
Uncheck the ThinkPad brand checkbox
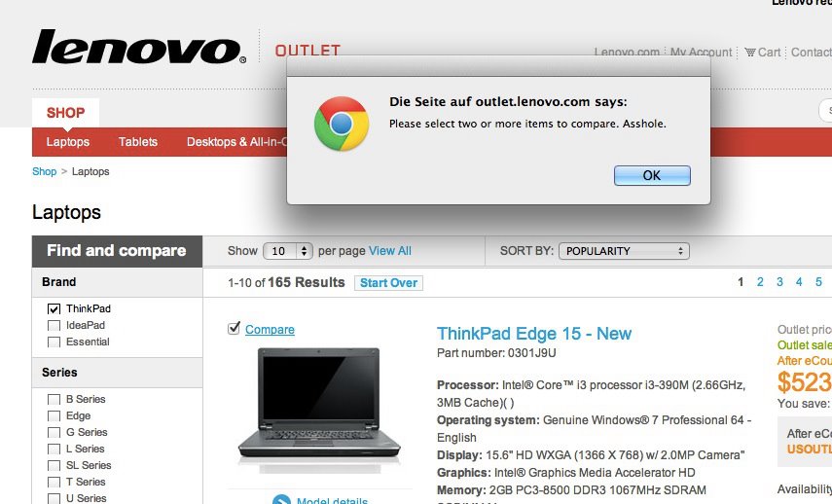(54, 308)
